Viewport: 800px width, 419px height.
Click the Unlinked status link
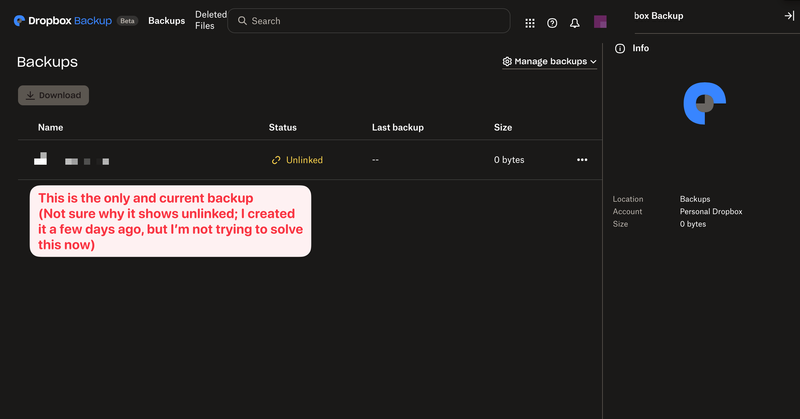298,160
